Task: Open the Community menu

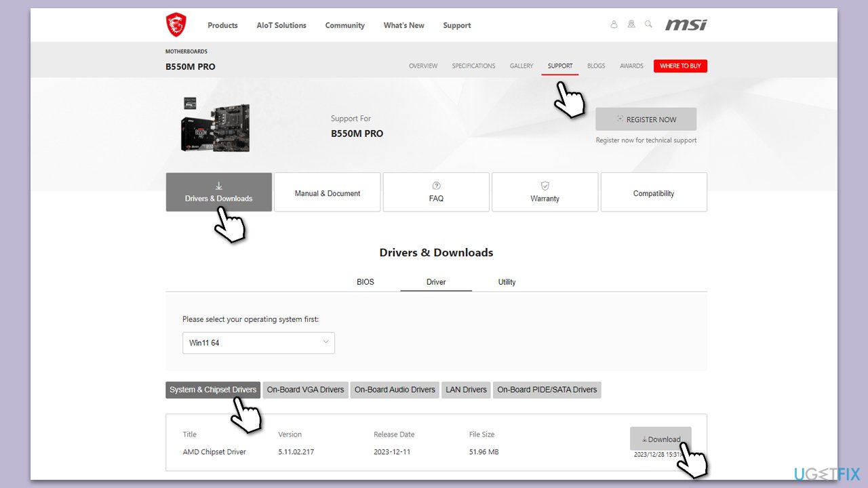Action: point(344,25)
